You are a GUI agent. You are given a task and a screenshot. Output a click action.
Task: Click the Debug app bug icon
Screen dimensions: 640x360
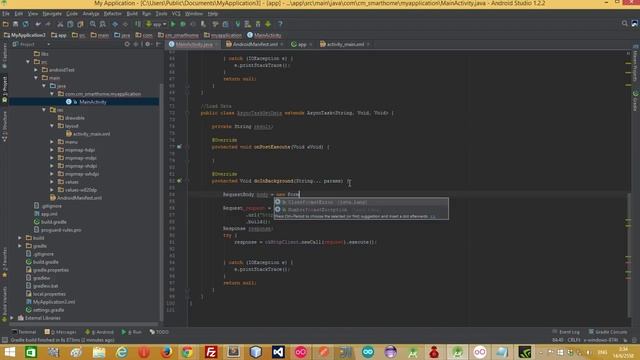[x=183, y=24]
